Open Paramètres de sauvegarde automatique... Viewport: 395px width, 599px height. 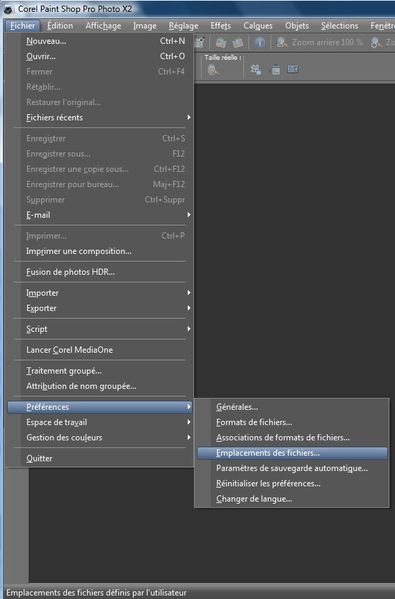[292, 468]
